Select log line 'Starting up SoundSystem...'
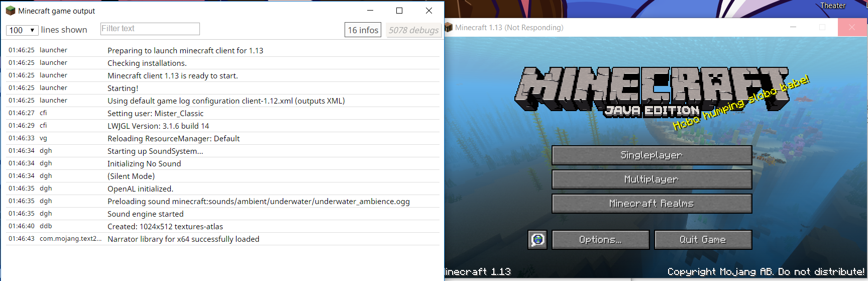868x281 pixels. tap(223, 151)
